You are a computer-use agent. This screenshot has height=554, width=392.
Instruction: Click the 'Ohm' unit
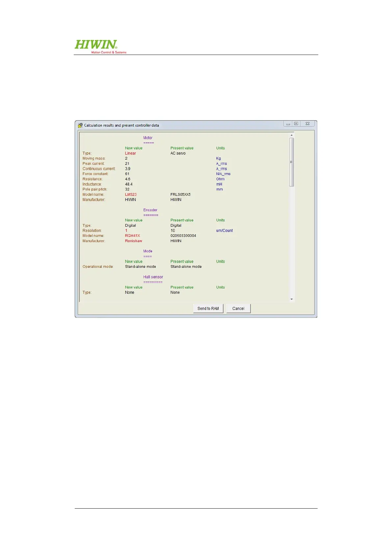220,179
